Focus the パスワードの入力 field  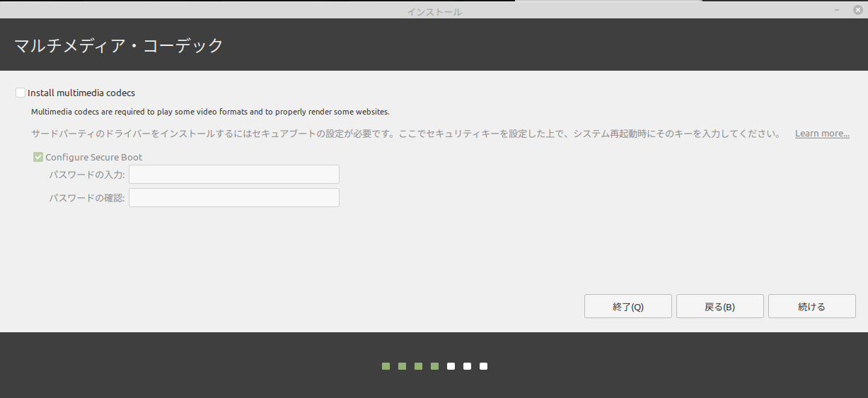(x=234, y=175)
